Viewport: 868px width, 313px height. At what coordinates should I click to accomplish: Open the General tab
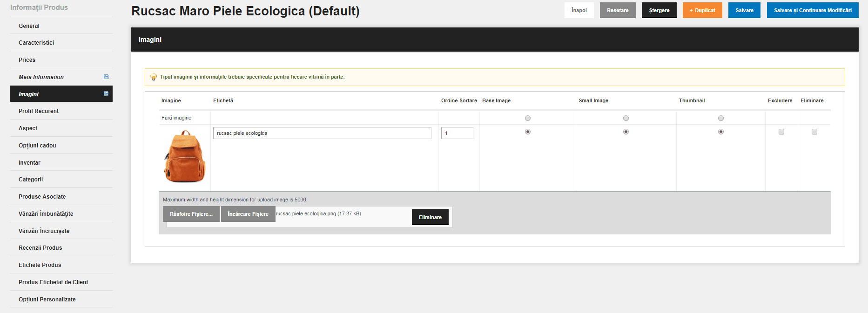click(61, 26)
